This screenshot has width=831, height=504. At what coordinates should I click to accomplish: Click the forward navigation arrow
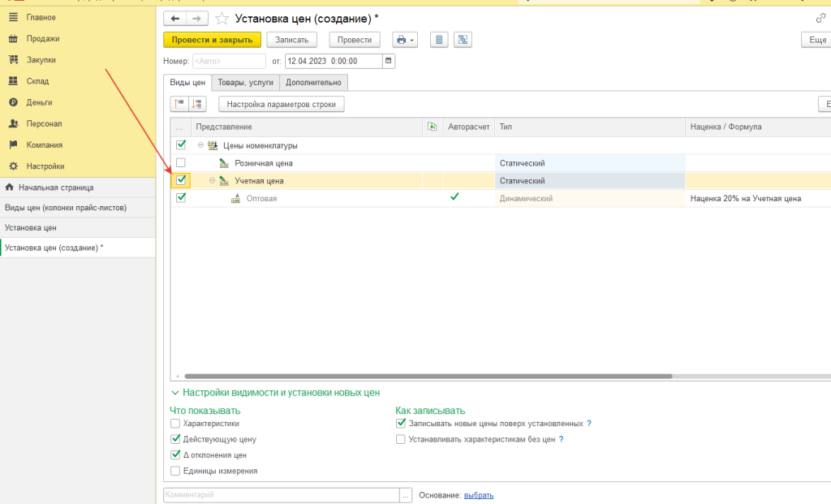coord(196,19)
